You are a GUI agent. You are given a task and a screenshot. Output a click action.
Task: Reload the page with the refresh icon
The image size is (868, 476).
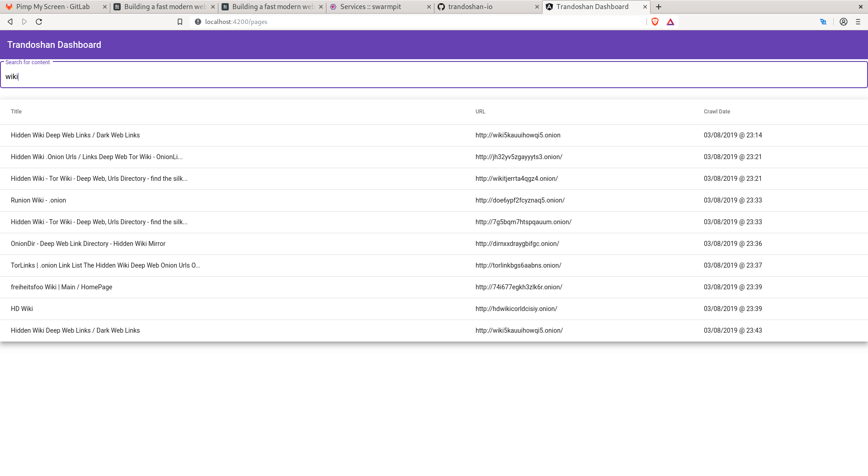(x=39, y=22)
